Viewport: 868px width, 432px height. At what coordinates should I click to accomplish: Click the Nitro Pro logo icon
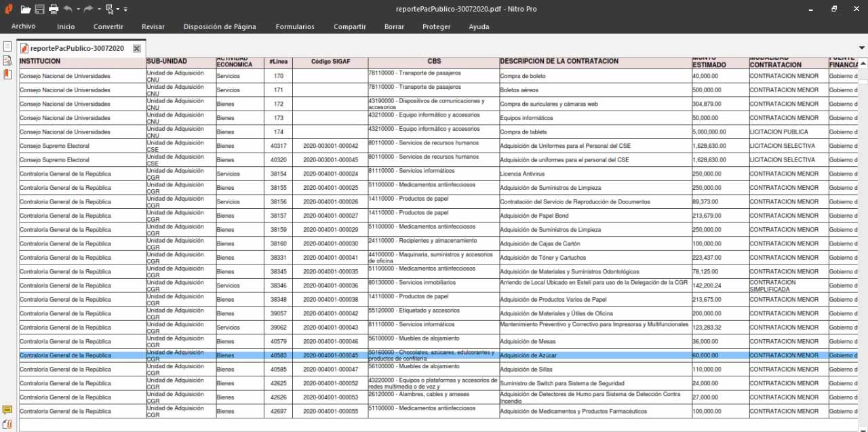(x=8, y=9)
